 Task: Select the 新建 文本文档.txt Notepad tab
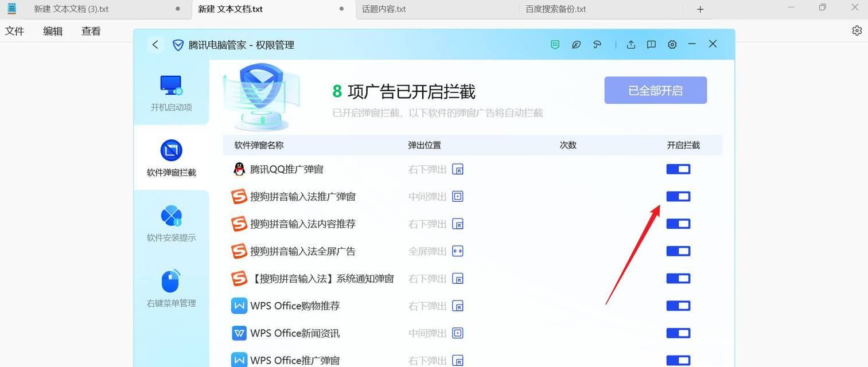[x=273, y=9]
